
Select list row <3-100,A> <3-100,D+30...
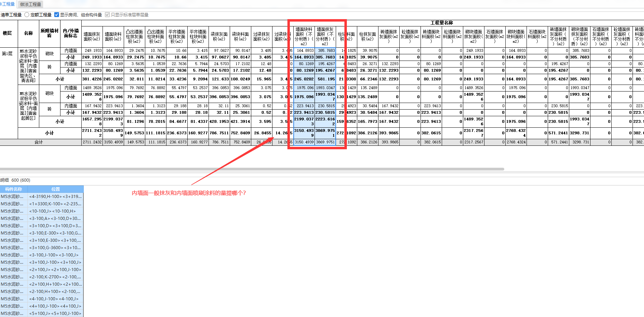(42, 219)
